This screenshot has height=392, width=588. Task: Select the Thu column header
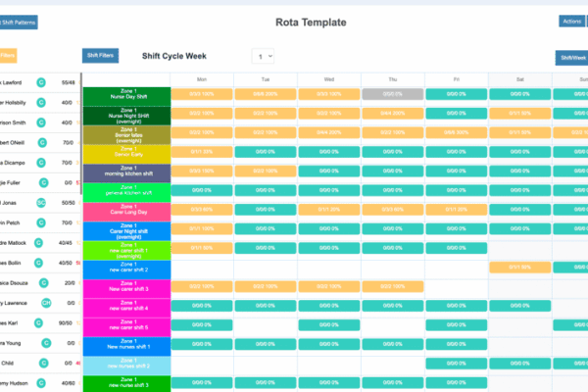click(392, 78)
